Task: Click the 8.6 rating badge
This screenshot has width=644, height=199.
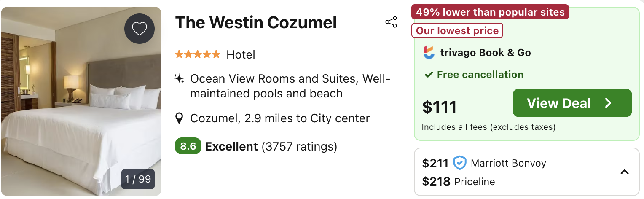Action: click(x=188, y=146)
